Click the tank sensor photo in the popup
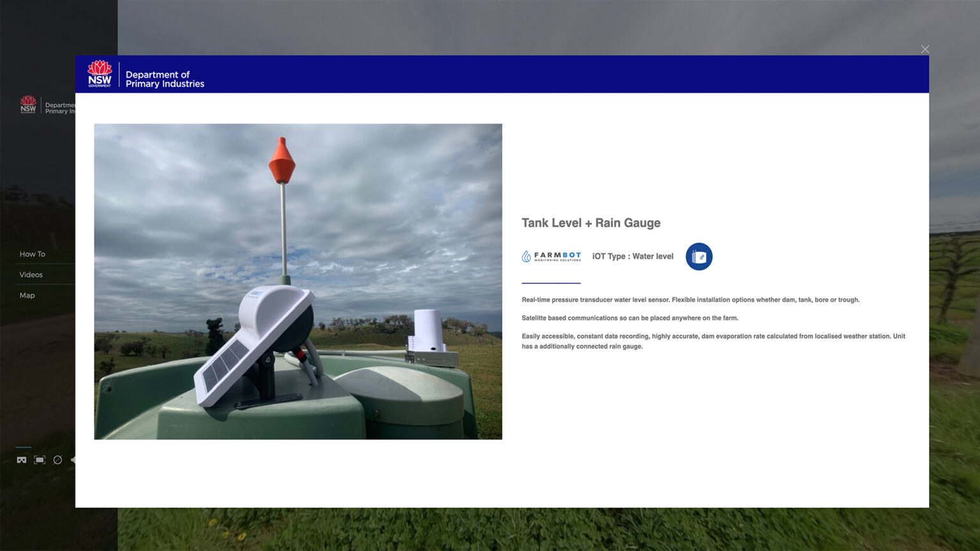The height and width of the screenshot is (551, 980). pos(298,281)
